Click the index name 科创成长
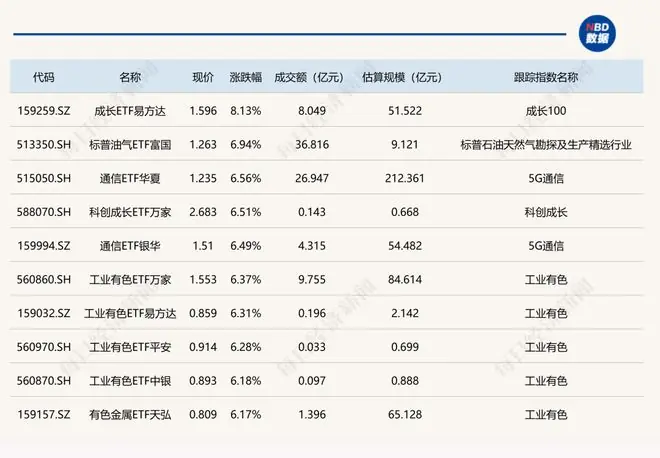This screenshot has width=660, height=458. (x=546, y=212)
